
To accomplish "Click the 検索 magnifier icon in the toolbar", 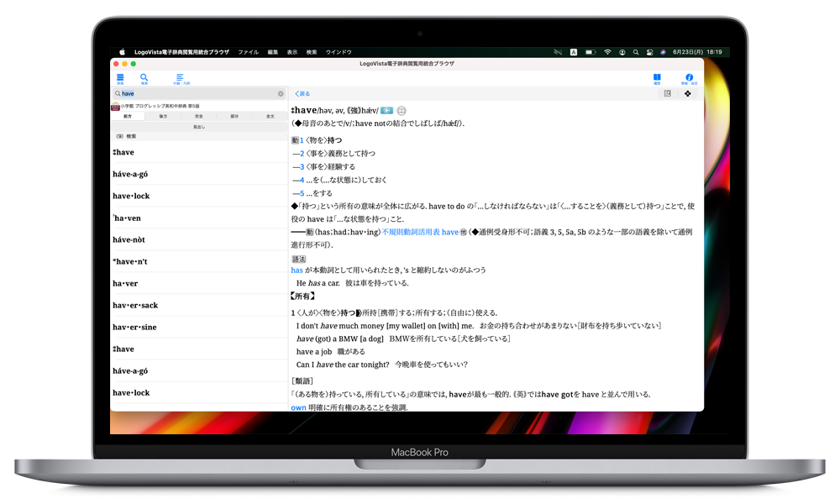I will 144,79.
